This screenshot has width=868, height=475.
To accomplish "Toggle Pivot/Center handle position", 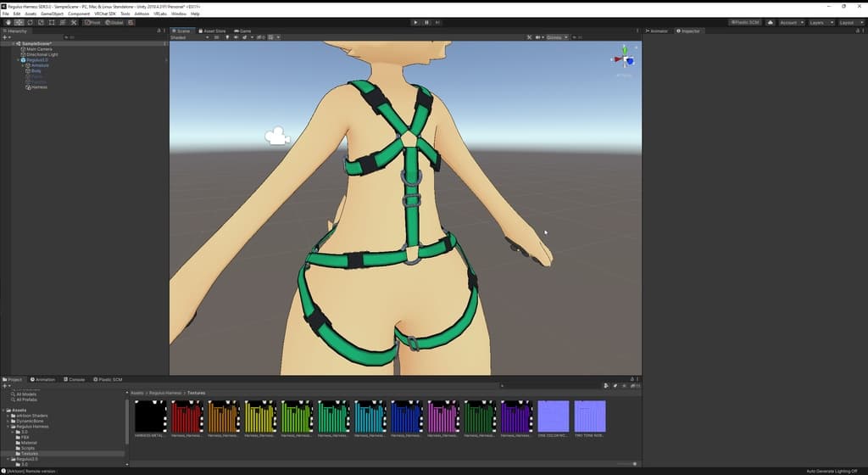I will (x=92, y=22).
